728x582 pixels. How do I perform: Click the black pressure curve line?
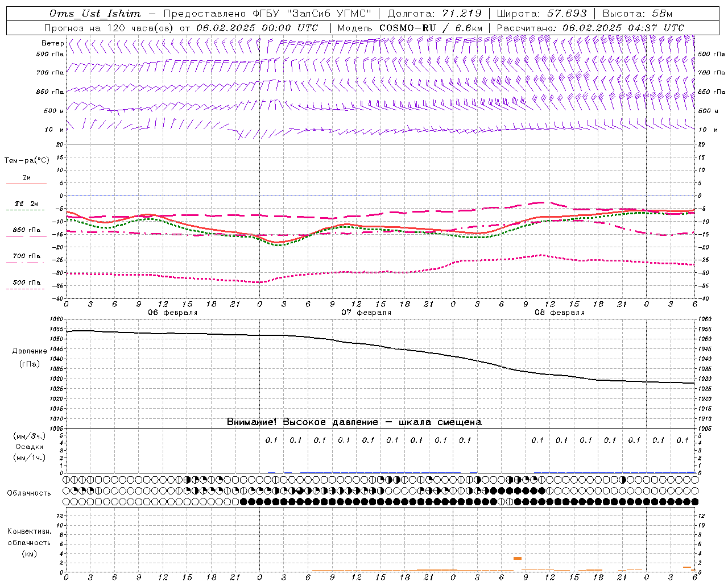[381, 345]
